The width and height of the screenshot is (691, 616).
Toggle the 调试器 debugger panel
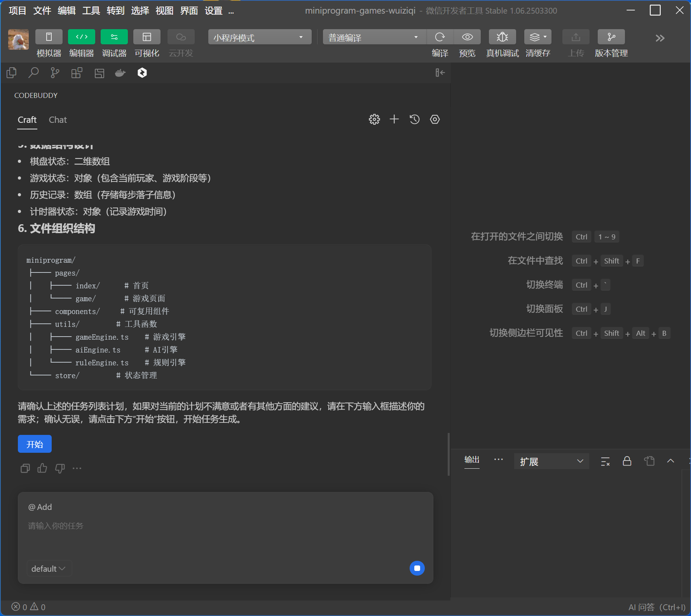click(x=114, y=37)
